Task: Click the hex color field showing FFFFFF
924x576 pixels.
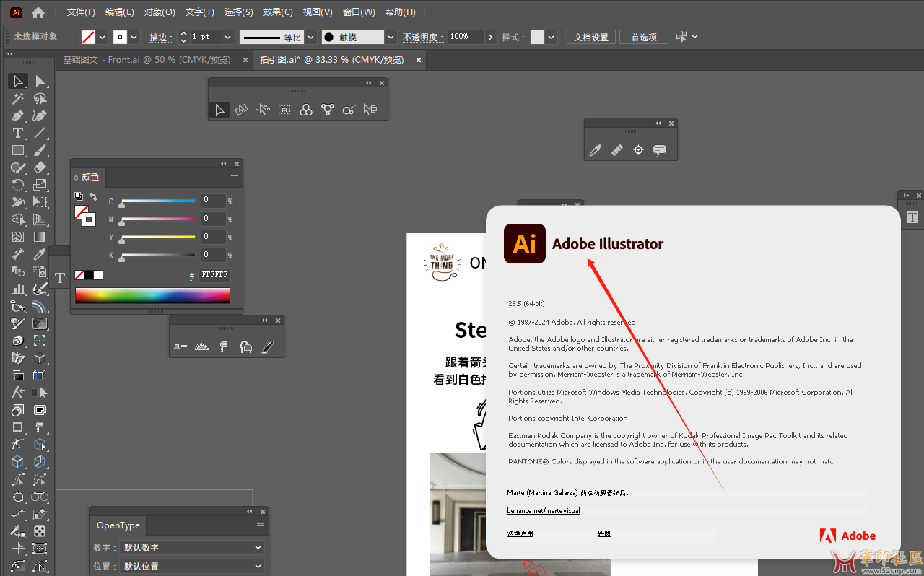Action: [214, 275]
